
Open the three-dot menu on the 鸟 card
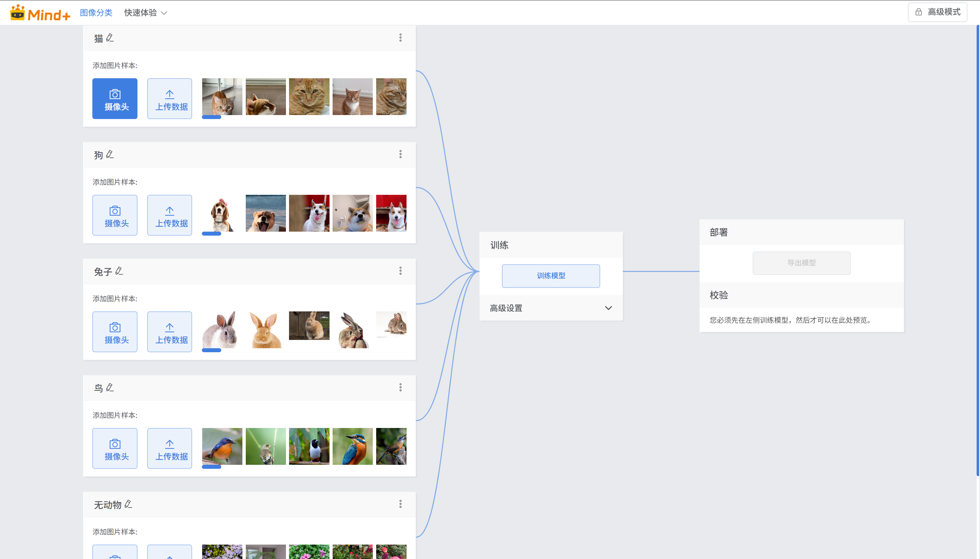pyautogui.click(x=400, y=387)
